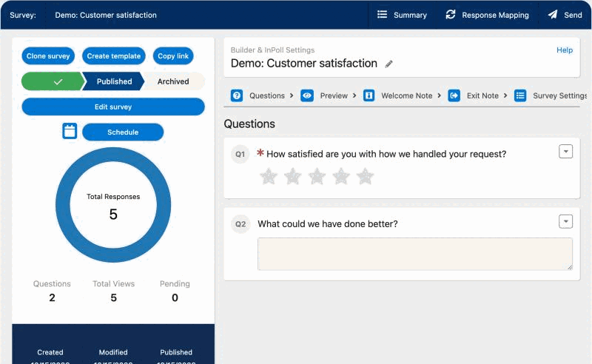Go to the Preview builder tab
The image size is (592, 364).
click(334, 95)
